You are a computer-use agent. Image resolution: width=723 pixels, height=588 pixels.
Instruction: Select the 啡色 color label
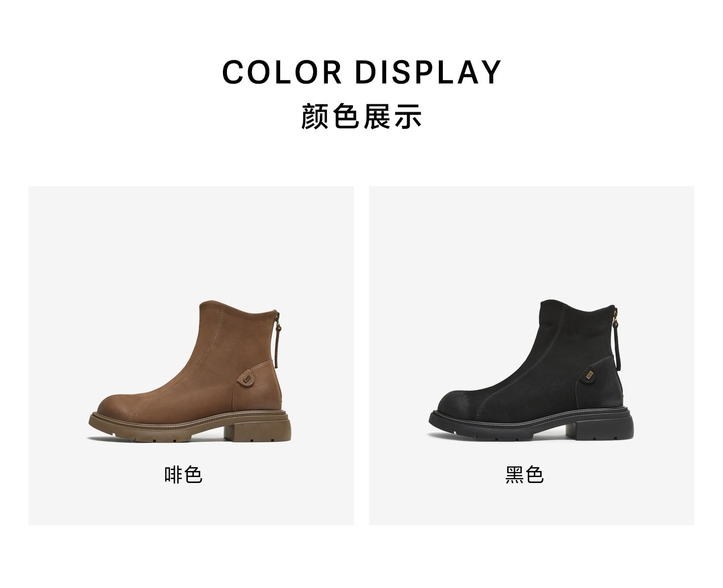(183, 475)
